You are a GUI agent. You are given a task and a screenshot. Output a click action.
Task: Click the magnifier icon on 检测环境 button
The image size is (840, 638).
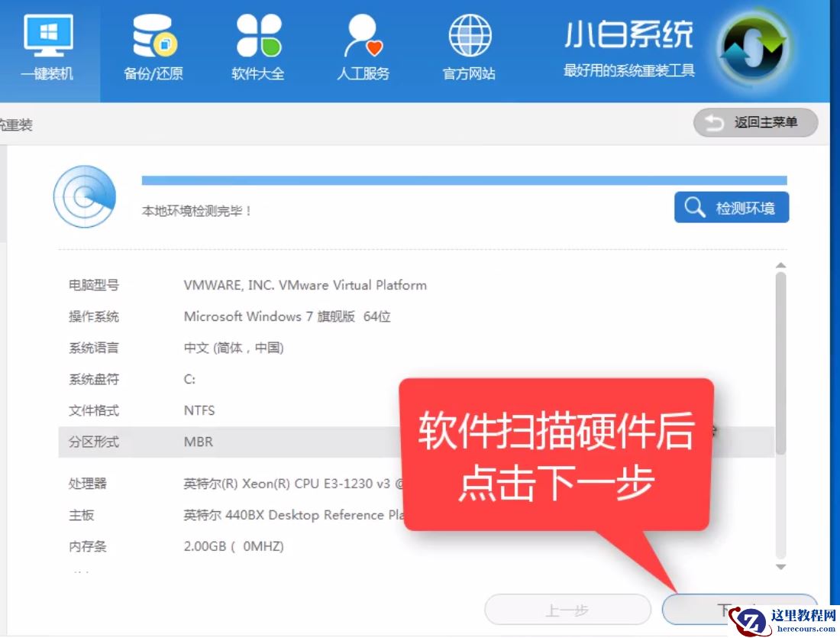(x=693, y=207)
